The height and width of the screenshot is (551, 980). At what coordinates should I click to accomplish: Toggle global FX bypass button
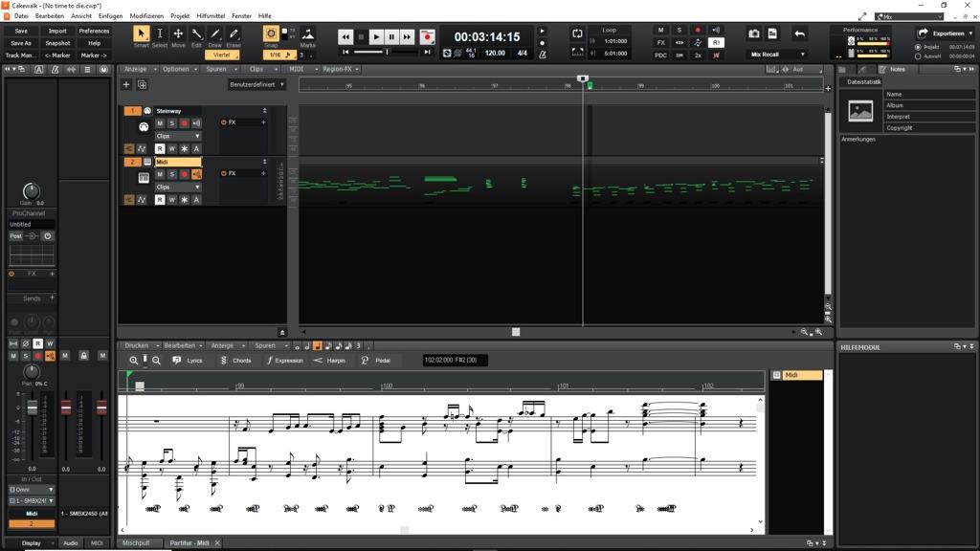pyautogui.click(x=660, y=42)
